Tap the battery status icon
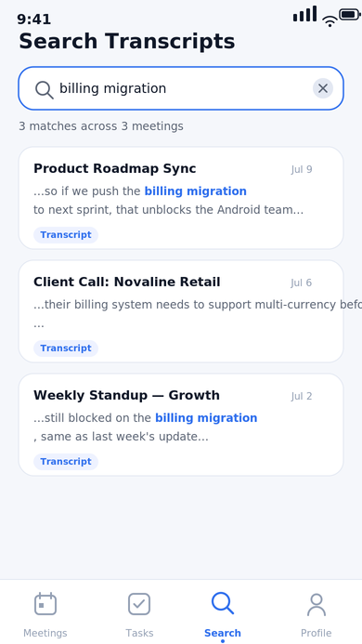This screenshot has height=644, width=362. tap(350, 15)
